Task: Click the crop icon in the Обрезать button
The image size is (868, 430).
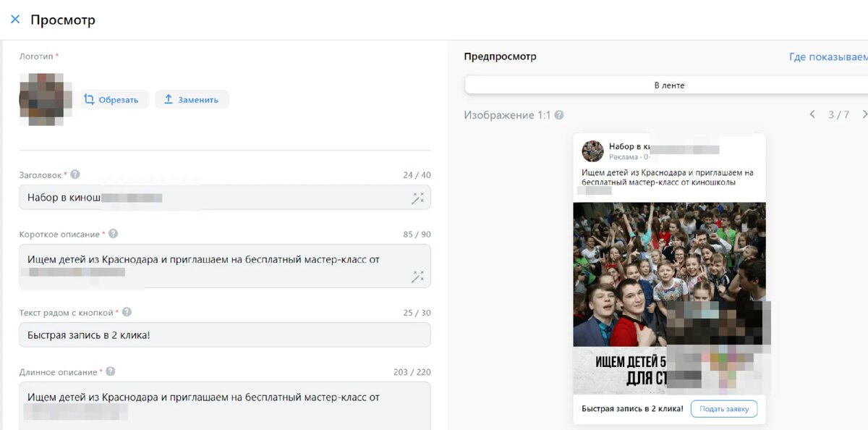Action: click(89, 99)
